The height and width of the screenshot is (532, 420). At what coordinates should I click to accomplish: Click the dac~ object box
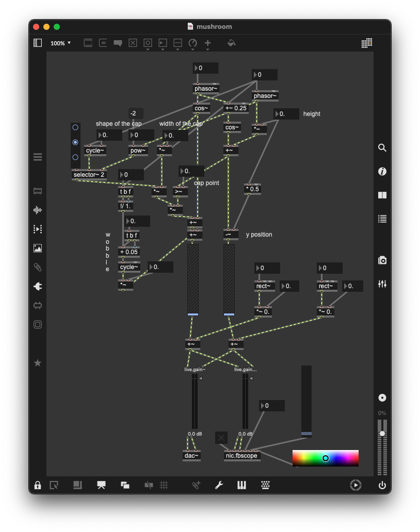(x=191, y=456)
